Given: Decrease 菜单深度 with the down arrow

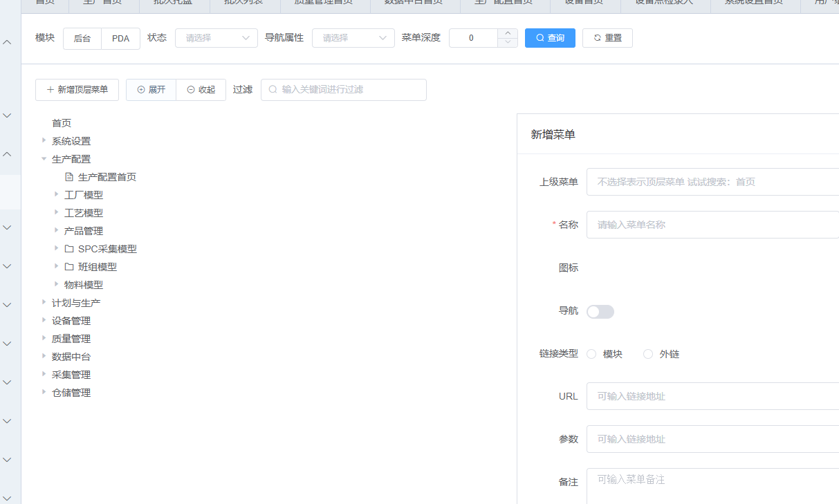Looking at the screenshot, I should coord(508,43).
